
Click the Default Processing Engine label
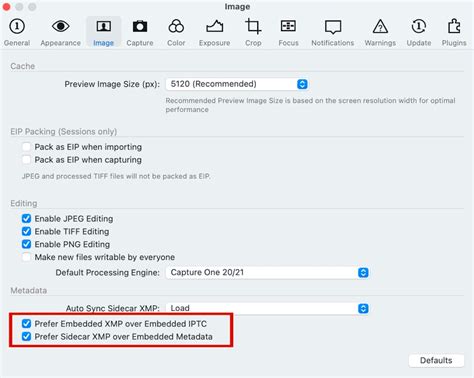pos(108,272)
